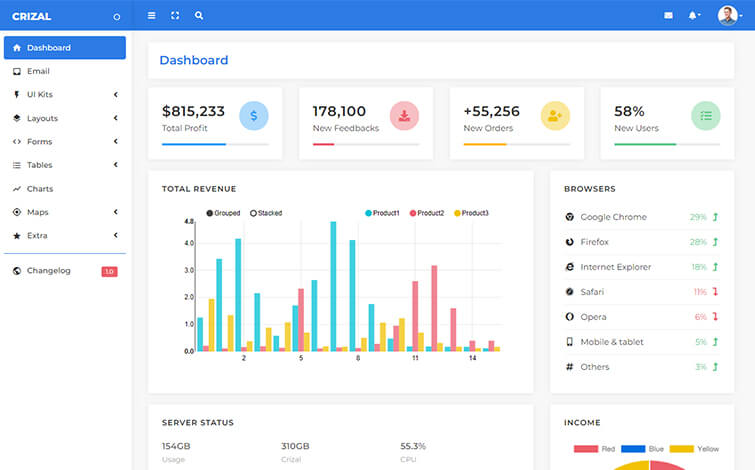Open notifications bell dropdown
This screenshot has width=755, height=470.
(x=694, y=15)
